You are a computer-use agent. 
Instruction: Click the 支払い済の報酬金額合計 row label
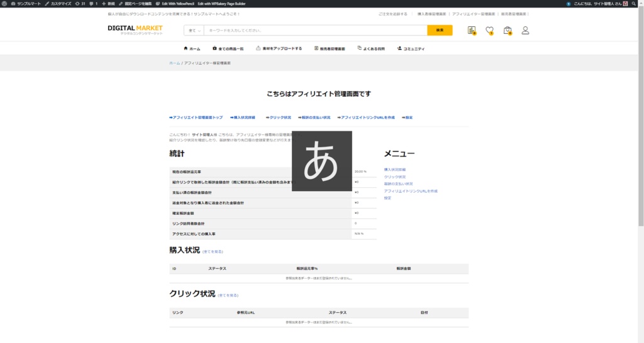point(192,192)
